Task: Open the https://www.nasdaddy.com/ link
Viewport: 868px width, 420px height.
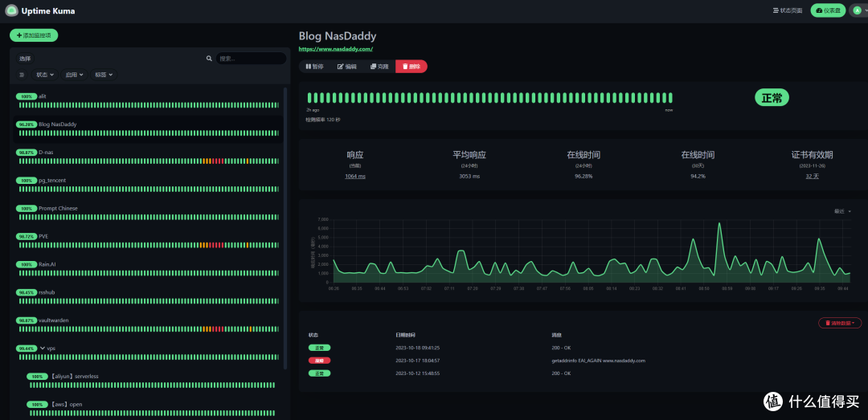Action: click(336, 49)
